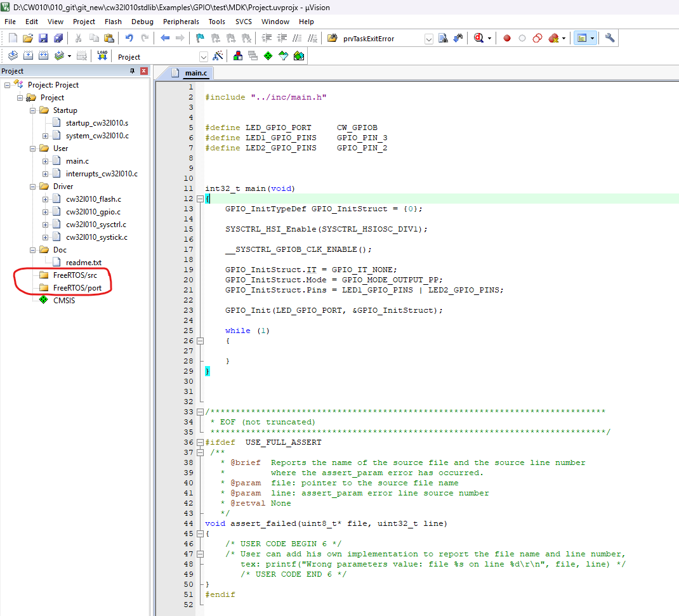Save the current file
Viewport: 679px width, 616px height.
tap(43, 38)
